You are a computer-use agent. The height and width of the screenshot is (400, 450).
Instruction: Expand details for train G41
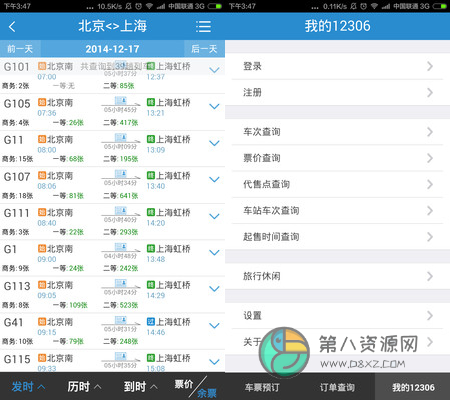(x=214, y=325)
